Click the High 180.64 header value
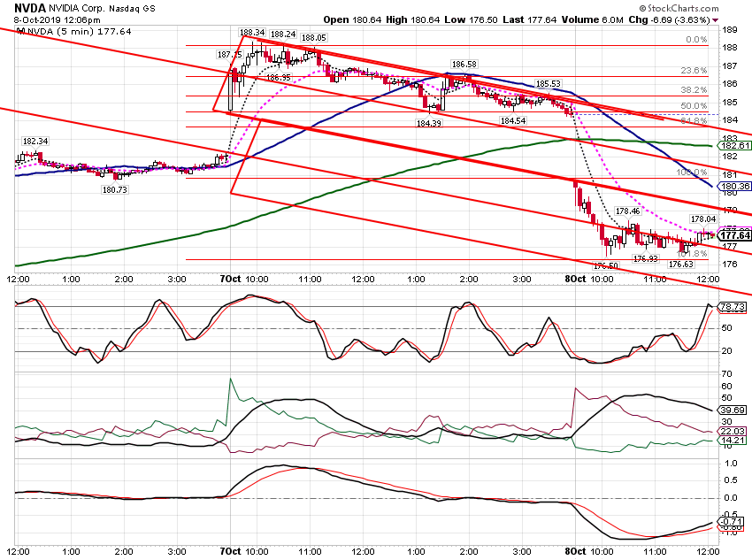This screenshot has height=560, width=752. (x=414, y=20)
